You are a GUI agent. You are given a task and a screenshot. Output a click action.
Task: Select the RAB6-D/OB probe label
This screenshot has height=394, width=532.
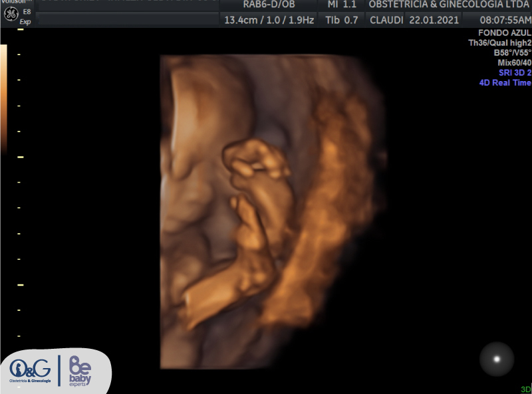click(269, 5)
